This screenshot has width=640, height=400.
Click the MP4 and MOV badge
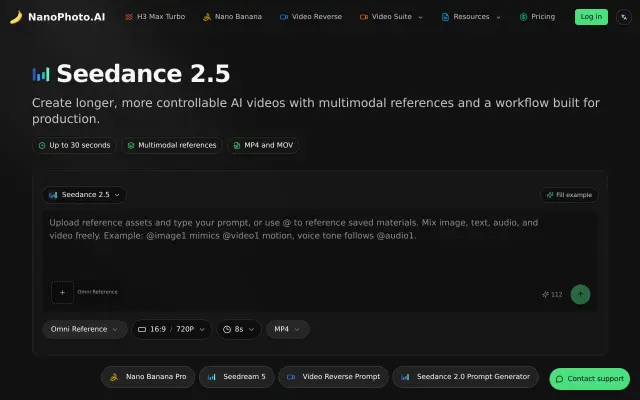click(263, 145)
